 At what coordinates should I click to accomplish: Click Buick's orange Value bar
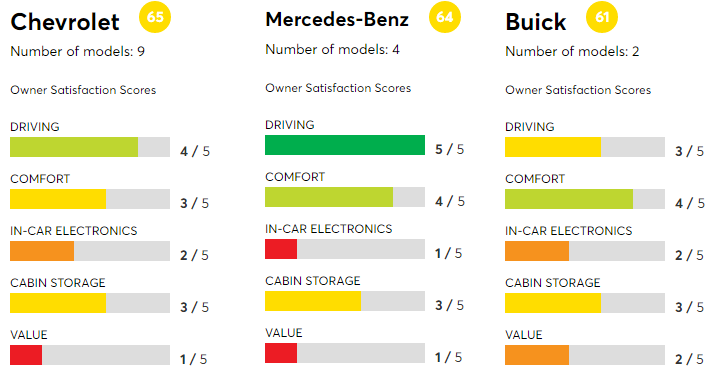click(x=537, y=355)
